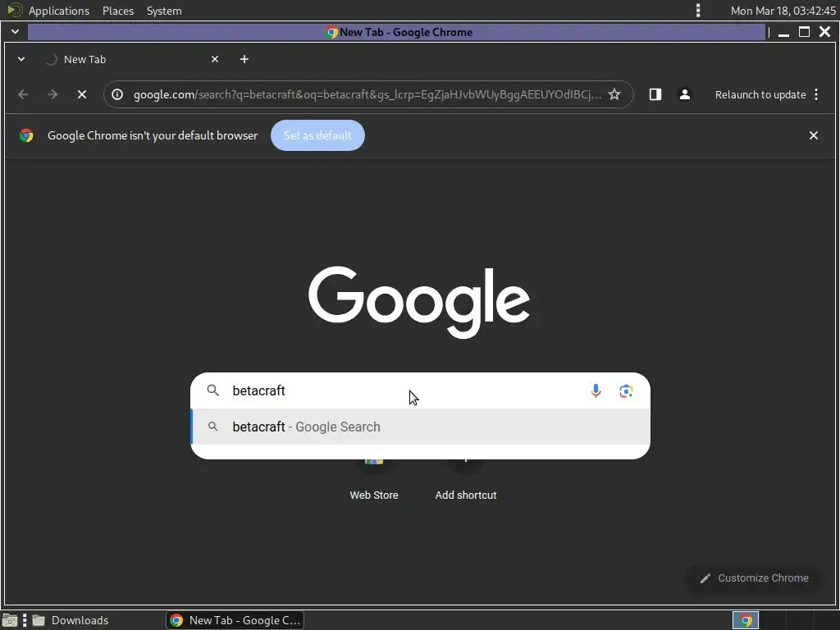The height and width of the screenshot is (630, 840).
Task: Open the Chrome profile icon
Action: [685, 95]
